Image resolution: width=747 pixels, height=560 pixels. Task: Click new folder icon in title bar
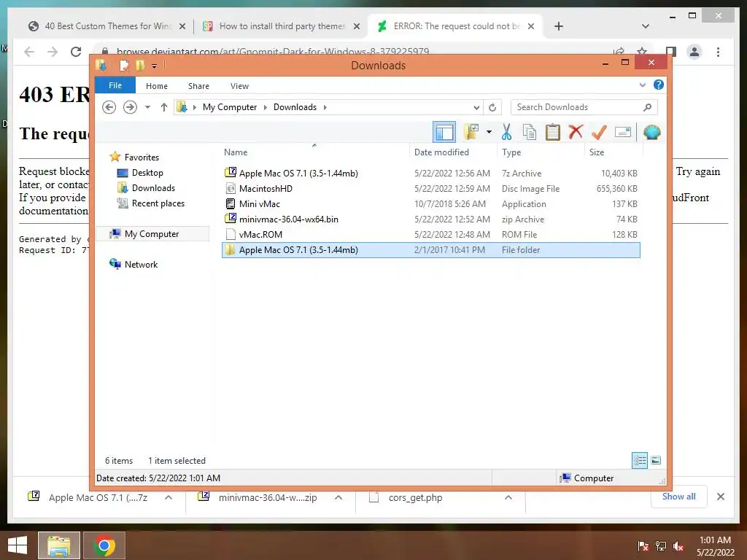[140, 65]
